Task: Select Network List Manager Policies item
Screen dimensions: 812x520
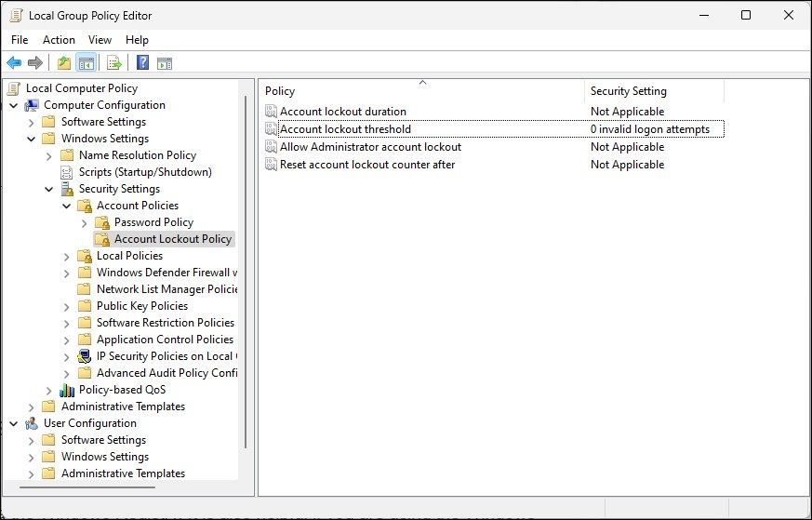Action: [x=166, y=289]
